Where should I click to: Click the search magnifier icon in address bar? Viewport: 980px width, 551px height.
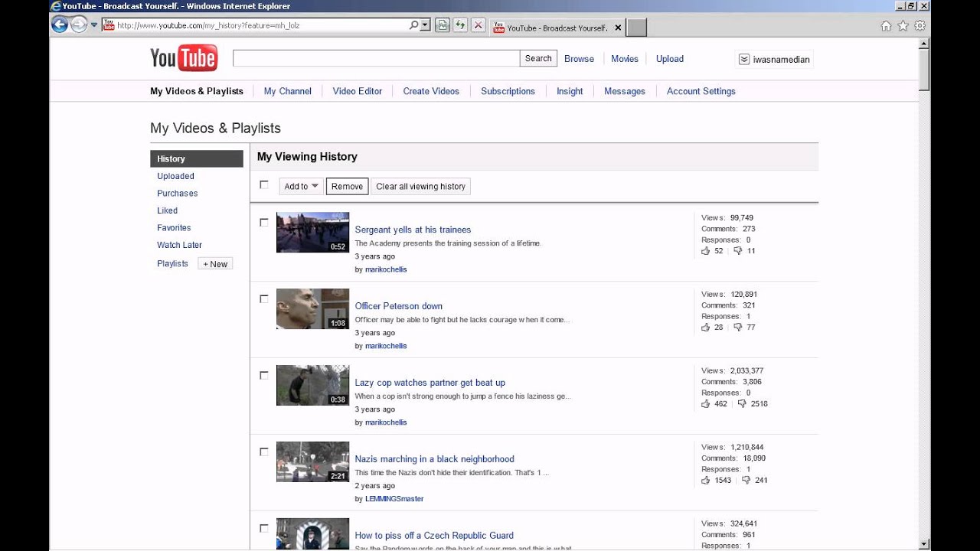coord(413,25)
